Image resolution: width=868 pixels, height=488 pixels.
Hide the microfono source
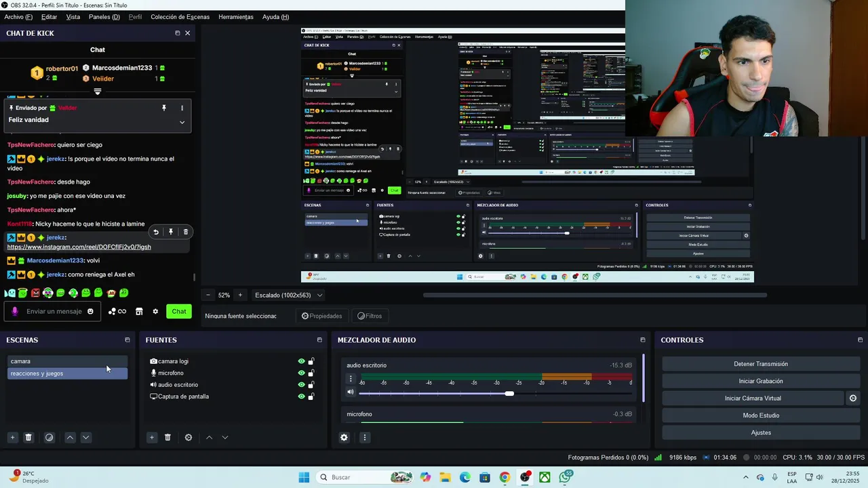pyautogui.click(x=301, y=373)
